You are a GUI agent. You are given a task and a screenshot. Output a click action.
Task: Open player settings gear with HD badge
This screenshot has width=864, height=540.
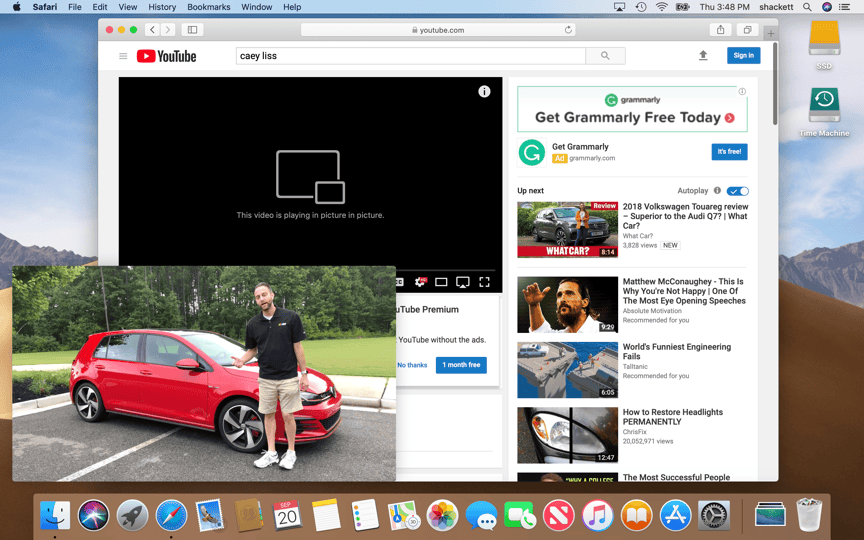[x=420, y=282]
